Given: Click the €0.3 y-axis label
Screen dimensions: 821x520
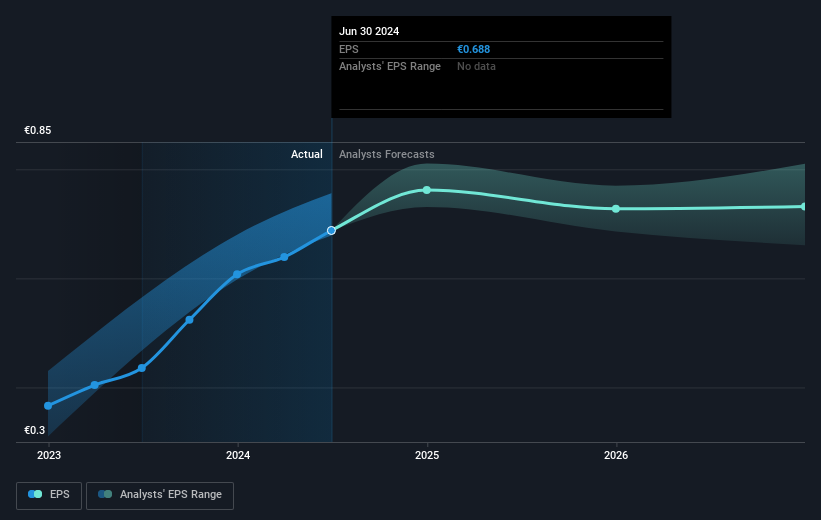Looking at the screenshot, I should pyautogui.click(x=35, y=430).
